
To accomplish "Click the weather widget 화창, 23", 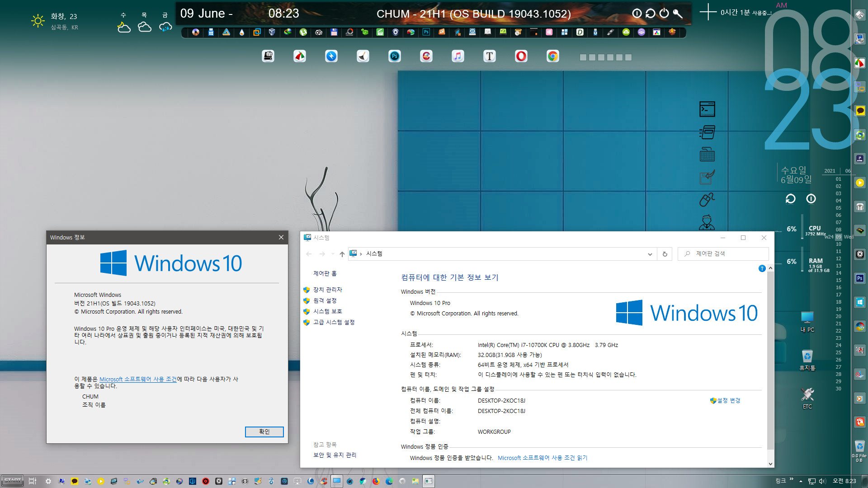I will 64,17.
